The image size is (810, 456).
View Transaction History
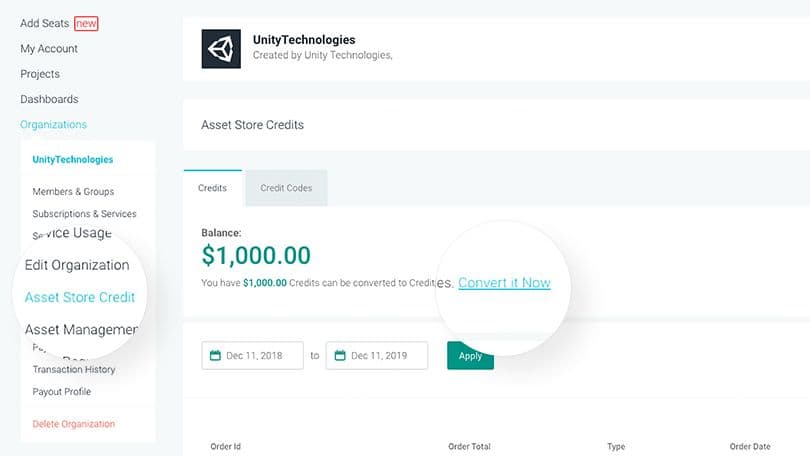74,369
